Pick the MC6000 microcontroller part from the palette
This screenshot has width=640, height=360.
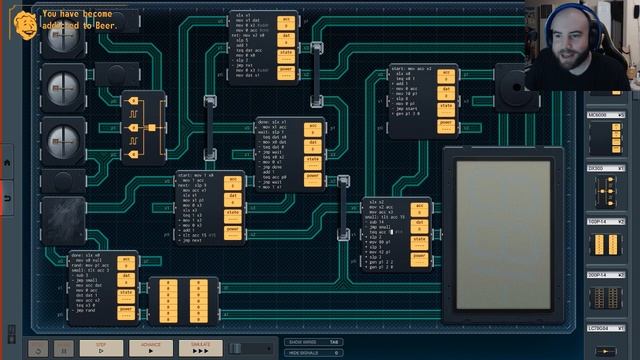[606, 139]
